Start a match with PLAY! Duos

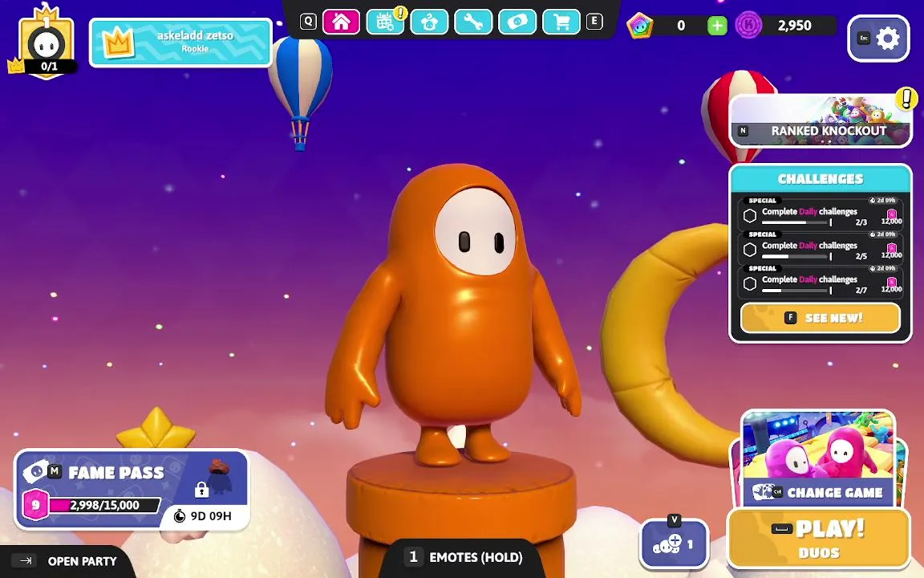pyautogui.click(x=819, y=539)
